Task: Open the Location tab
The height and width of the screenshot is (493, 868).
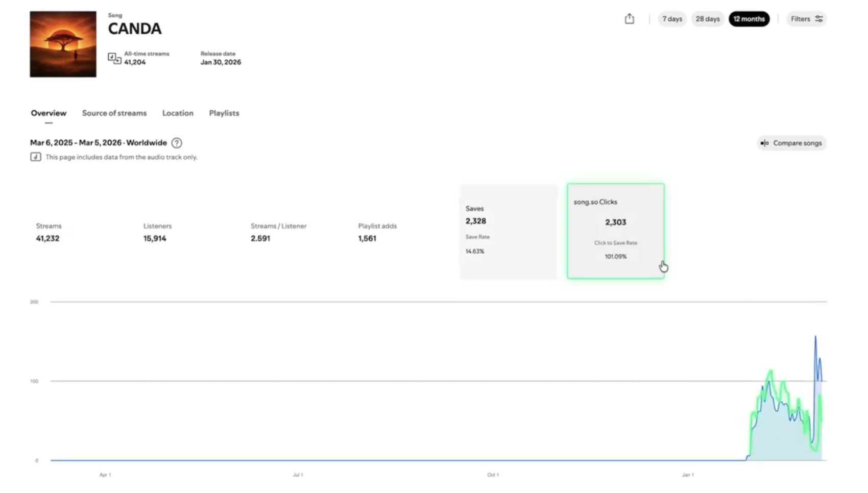Action: [178, 113]
